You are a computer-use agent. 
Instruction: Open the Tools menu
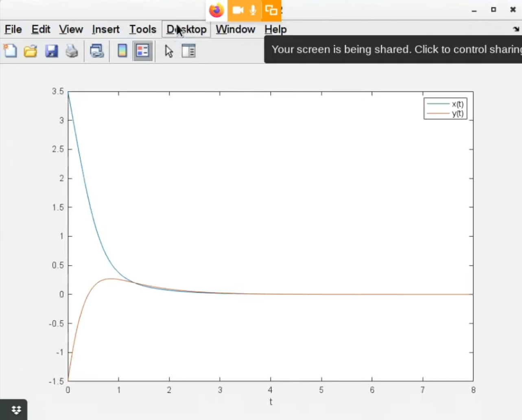coord(142,29)
